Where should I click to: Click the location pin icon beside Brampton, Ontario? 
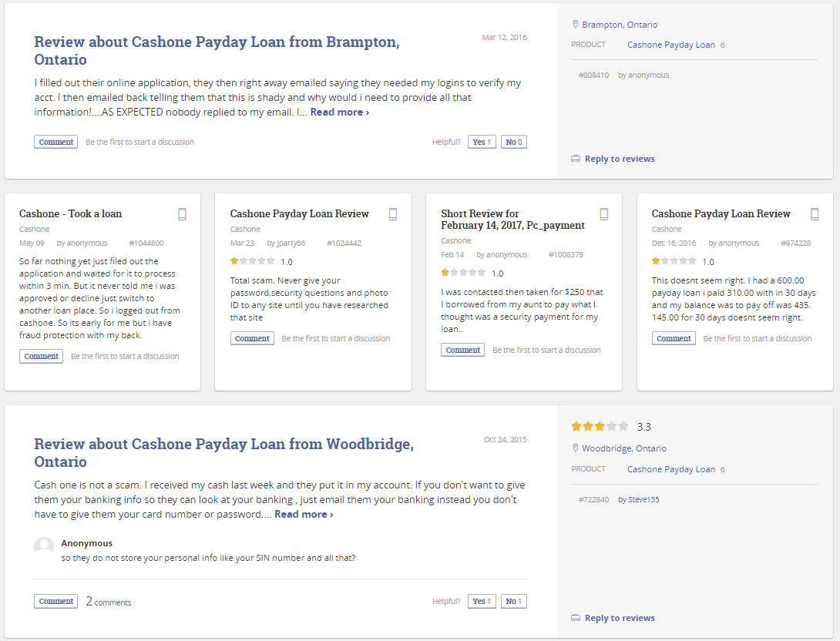(576, 25)
